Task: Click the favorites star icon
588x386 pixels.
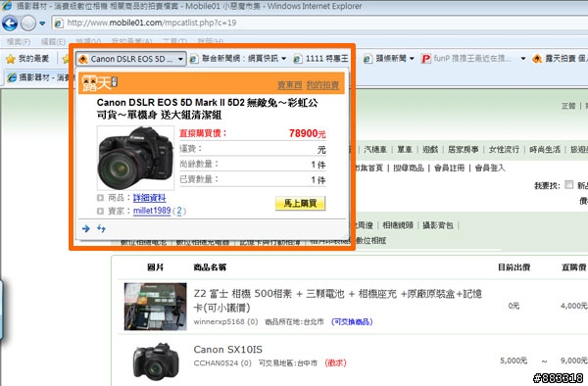Action: coord(11,59)
